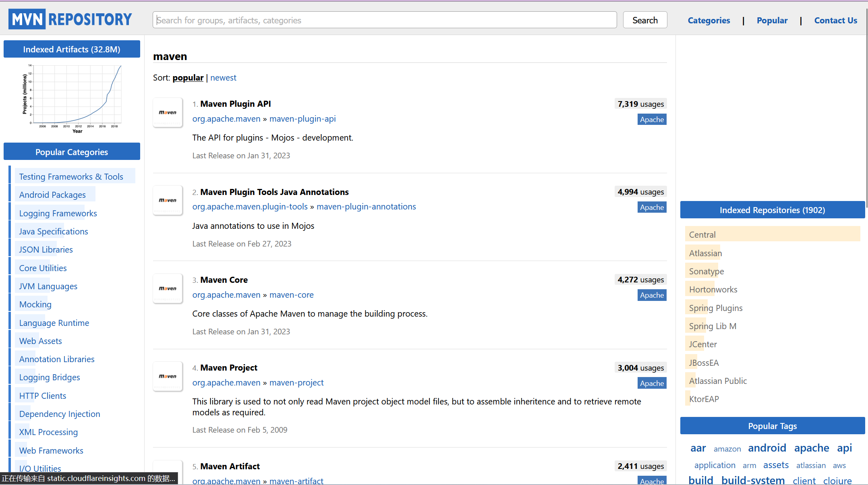868x485 pixels.
Task: Select the Central repository bar
Action: click(772, 234)
